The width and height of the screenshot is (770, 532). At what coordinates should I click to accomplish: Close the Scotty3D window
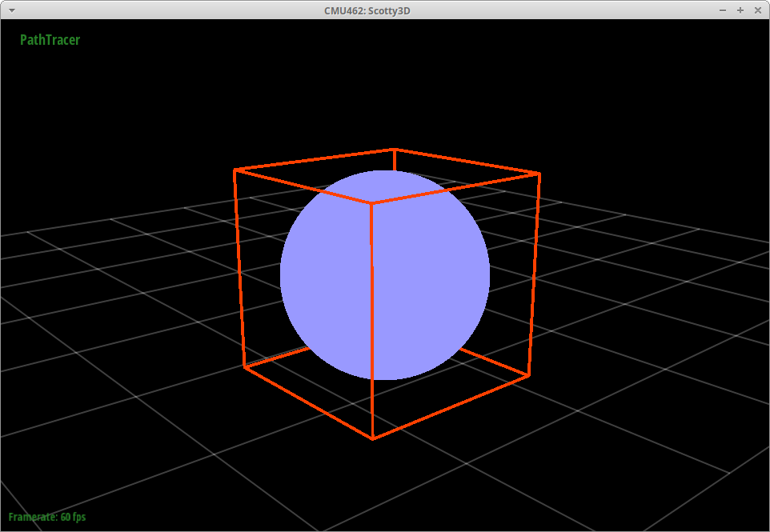tap(758, 10)
